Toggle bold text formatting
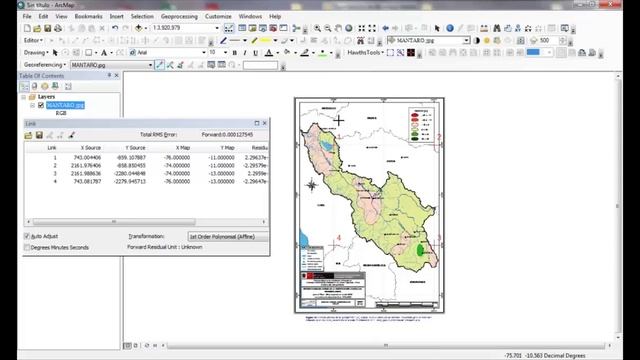This screenshot has height=360, width=640. [x=235, y=53]
